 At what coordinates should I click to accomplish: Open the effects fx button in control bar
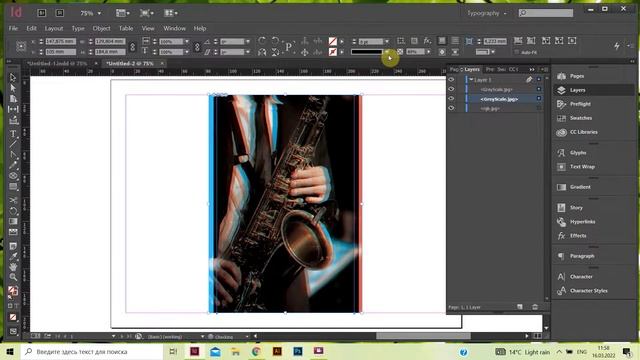coord(427,40)
